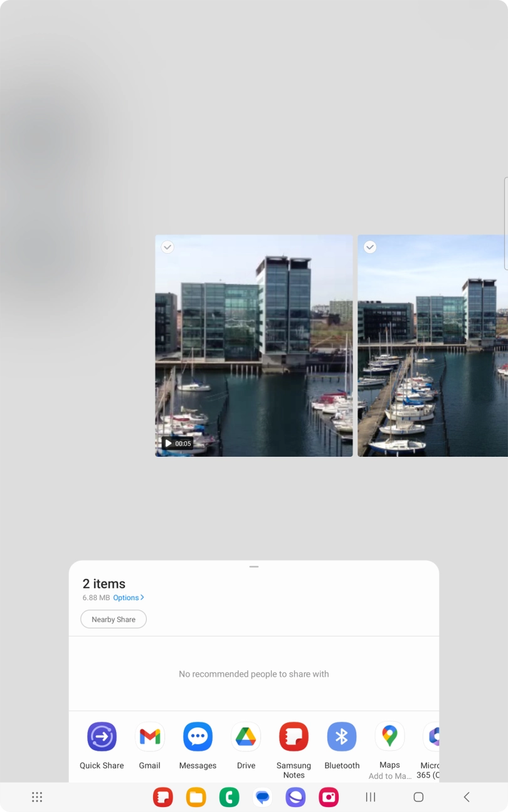Viewport: 508px width, 812px height.
Task: Share the items with Gmail
Action: point(150,737)
